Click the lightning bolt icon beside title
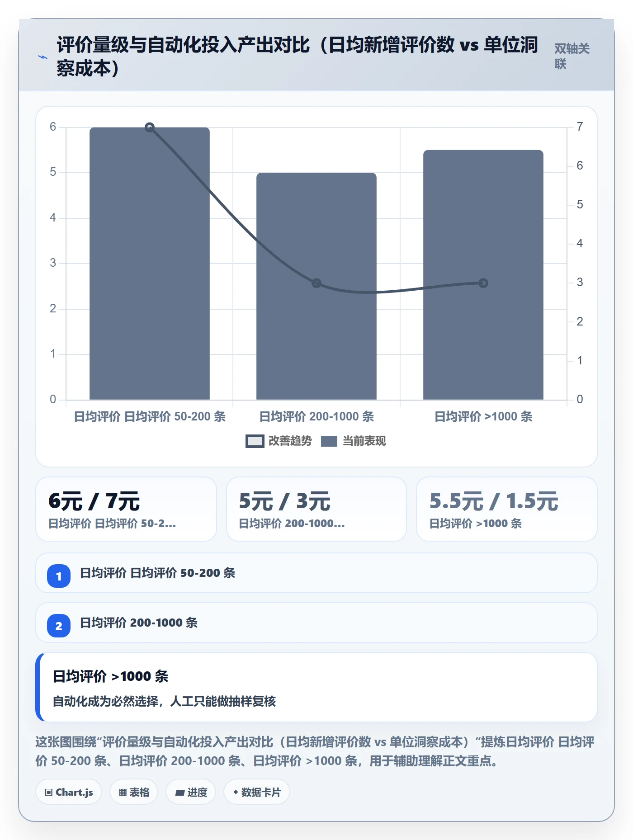The width and height of the screenshot is (633, 840). (x=43, y=57)
